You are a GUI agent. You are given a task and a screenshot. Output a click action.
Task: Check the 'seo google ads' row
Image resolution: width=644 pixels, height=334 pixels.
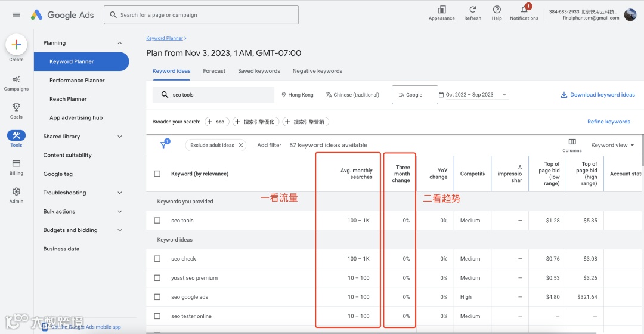[x=157, y=297]
